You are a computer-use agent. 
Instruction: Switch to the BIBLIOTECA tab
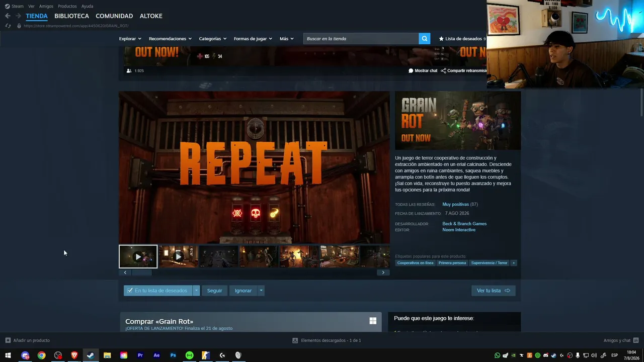tap(71, 16)
